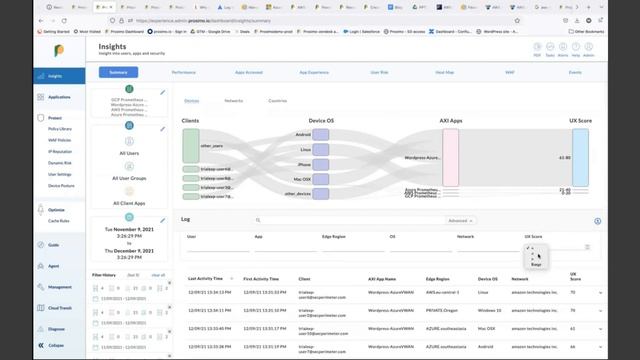Open Policy Library under Protect
The width and height of the screenshot is (640, 360).
tap(60, 129)
